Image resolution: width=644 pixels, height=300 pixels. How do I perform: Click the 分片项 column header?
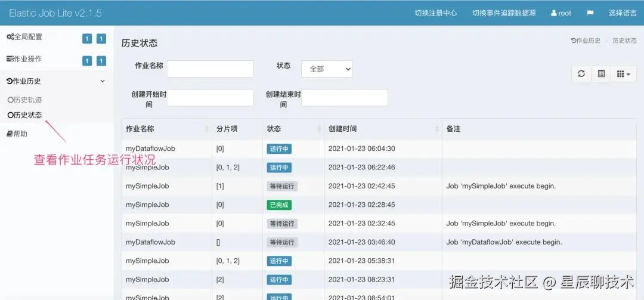tap(237, 129)
